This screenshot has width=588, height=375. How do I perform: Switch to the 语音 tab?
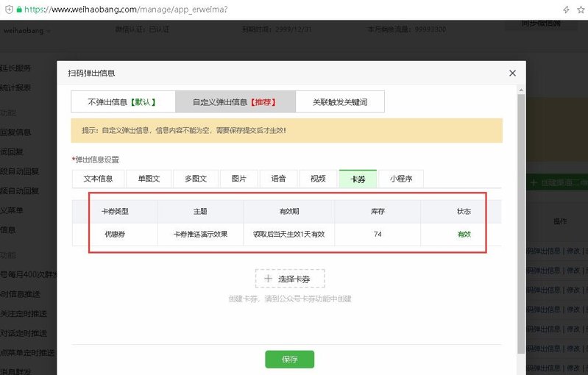279,179
